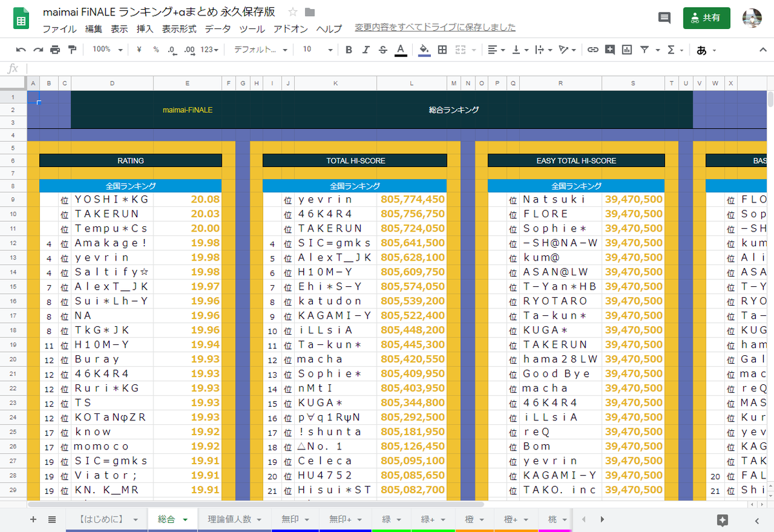Click the 共有 share button
The width and height of the screenshot is (774, 532).
coord(706,18)
